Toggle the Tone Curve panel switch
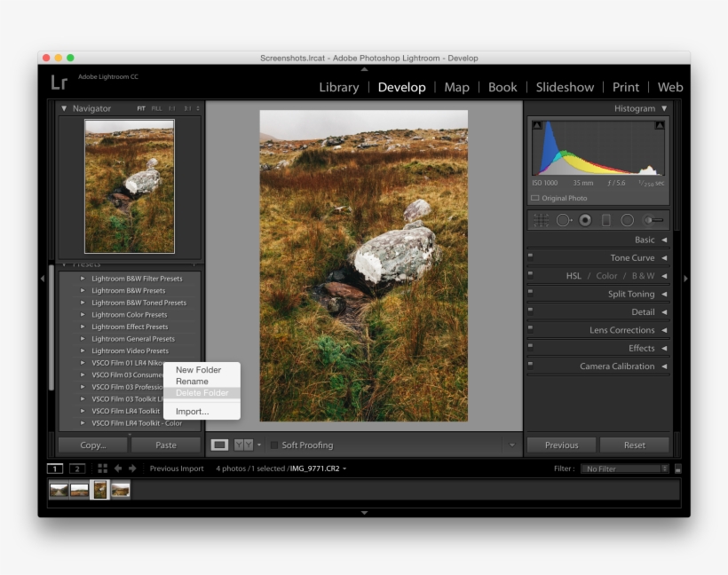 coord(531,258)
